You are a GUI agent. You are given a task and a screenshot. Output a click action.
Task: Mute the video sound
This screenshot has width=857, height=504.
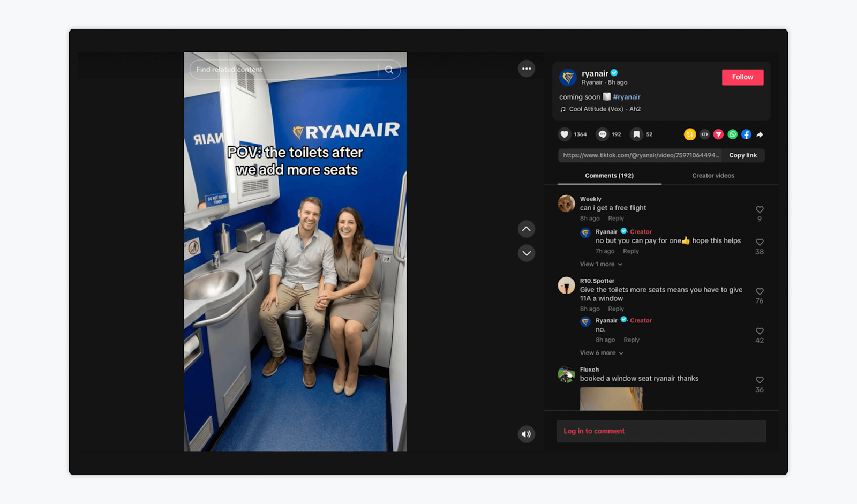[527, 434]
